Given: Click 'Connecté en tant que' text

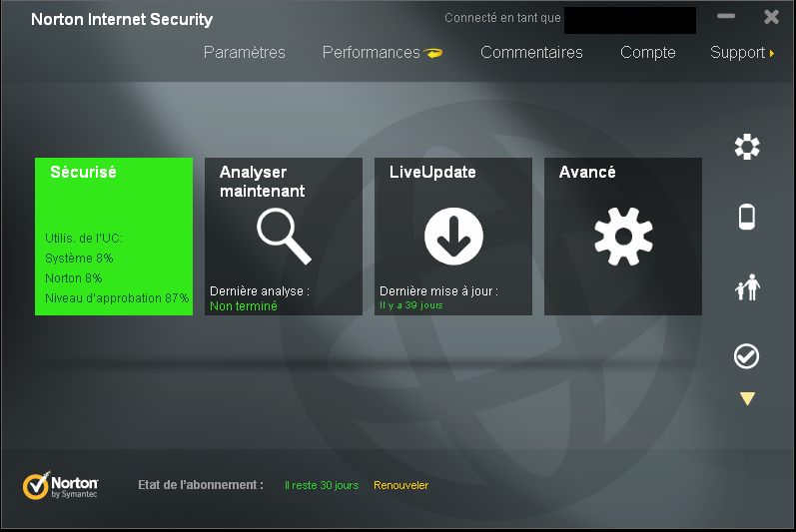Looking at the screenshot, I should point(502,18).
